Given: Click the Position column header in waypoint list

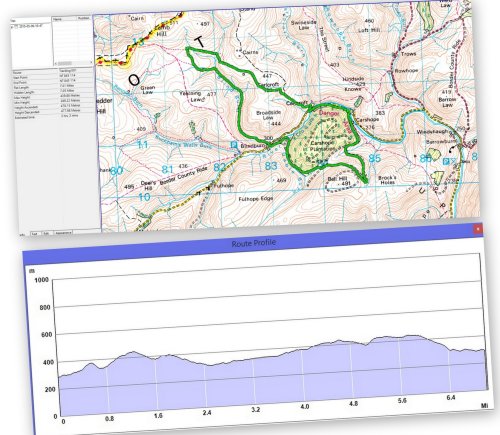Looking at the screenshot, I should [84, 18].
